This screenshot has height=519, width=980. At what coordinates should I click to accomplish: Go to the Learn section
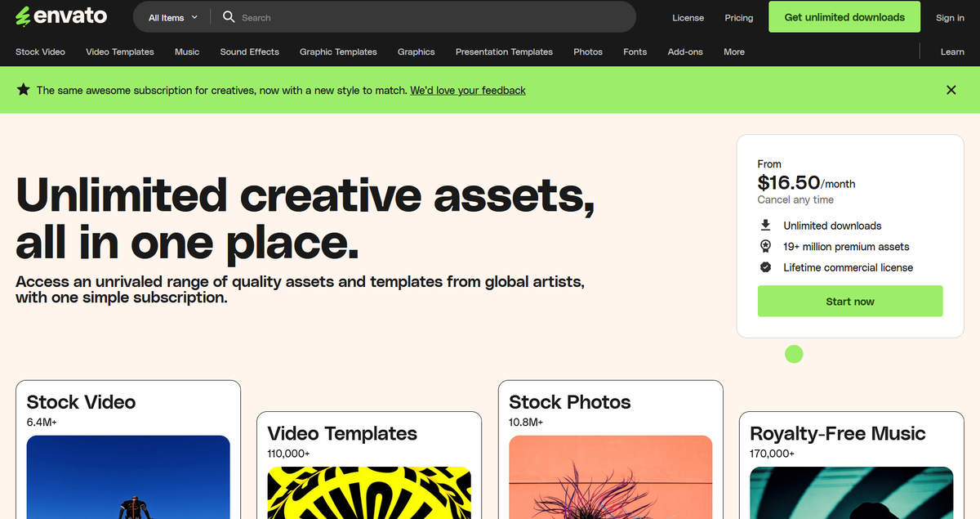point(952,51)
